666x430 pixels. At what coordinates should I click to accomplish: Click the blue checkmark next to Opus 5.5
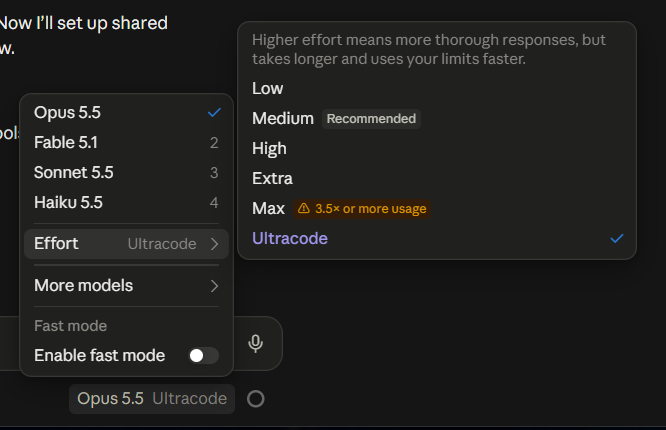[214, 112]
